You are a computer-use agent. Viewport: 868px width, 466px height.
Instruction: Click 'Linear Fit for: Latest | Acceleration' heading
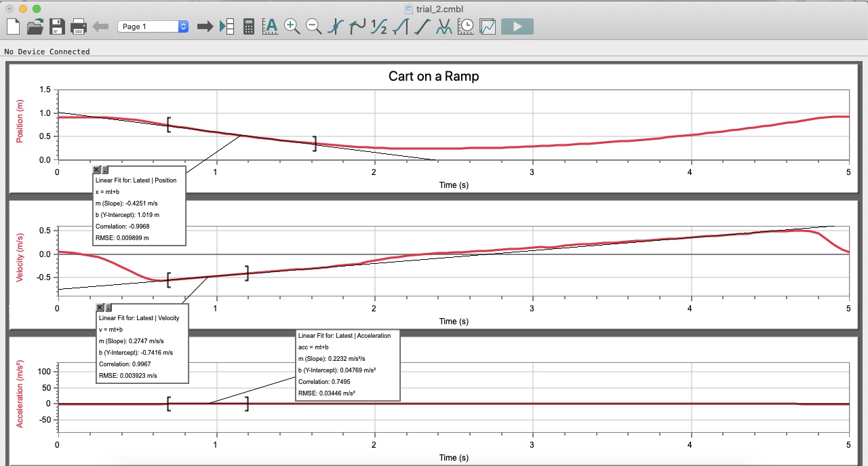(344, 335)
